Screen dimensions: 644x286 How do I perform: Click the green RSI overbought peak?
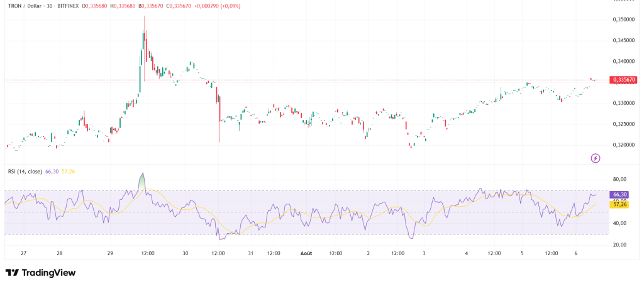(142, 182)
